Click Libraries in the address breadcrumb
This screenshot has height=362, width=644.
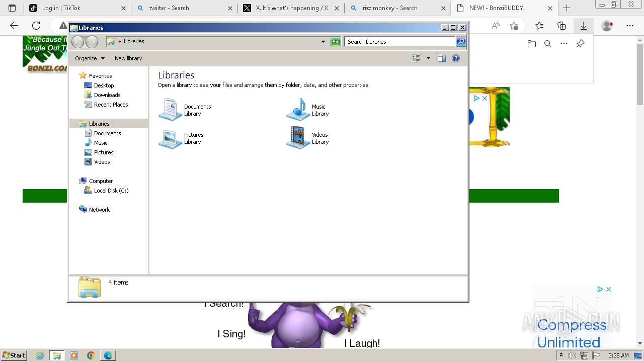(134, 42)
